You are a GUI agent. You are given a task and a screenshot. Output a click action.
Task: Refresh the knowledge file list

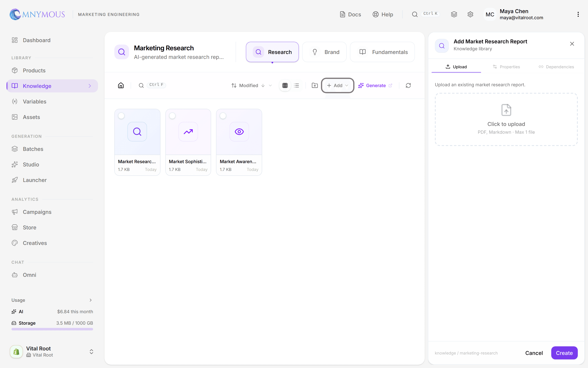(x=408, y=85)
